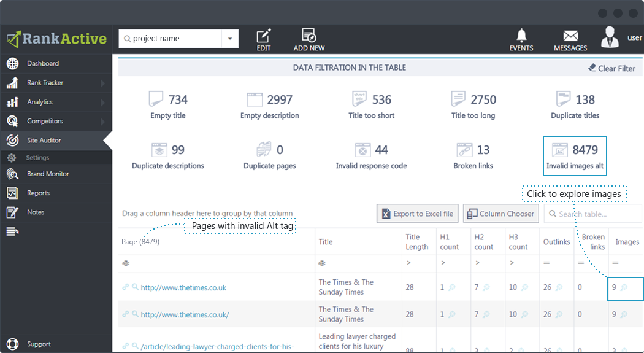The image size is (644, 353).
Task: Select the Empty title filter
Action: (168, 106)
